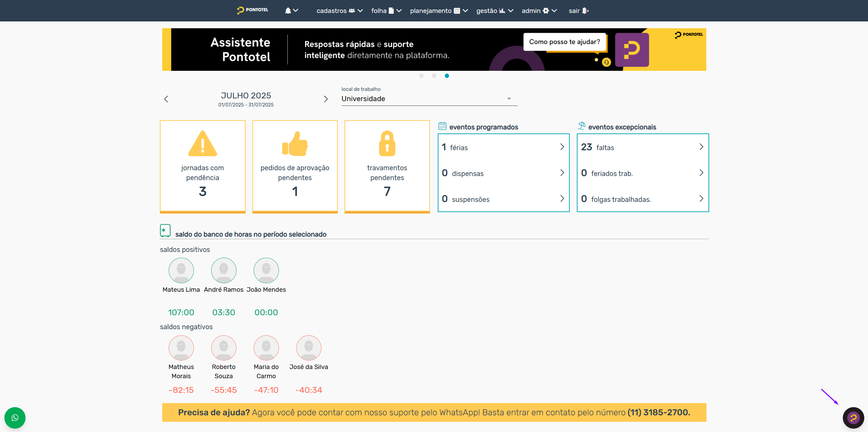
Task: Click the 03:30 balance value
Action: pos(224,313)
